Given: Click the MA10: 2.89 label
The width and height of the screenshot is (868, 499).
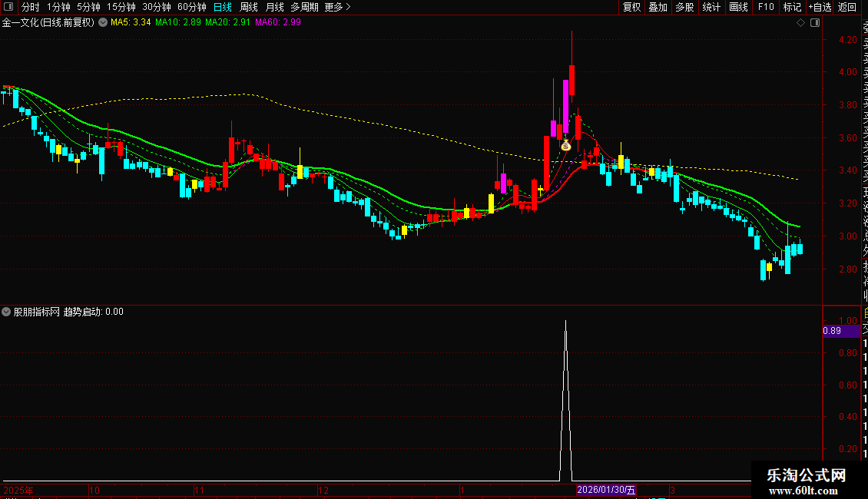Looking at the screenshot, I should (178, 22).
